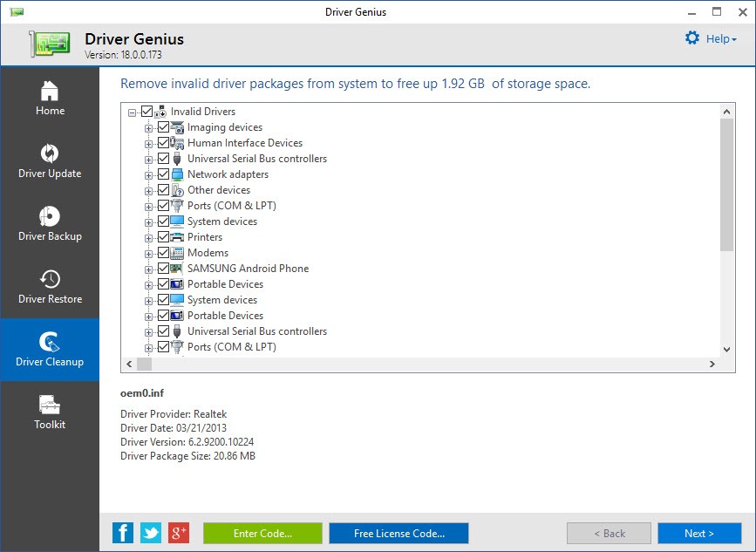Click the horizontal scrollbar right arrow
Image resolution: width=756 pixels, height=552 pixels.
(x=712, y=364)
